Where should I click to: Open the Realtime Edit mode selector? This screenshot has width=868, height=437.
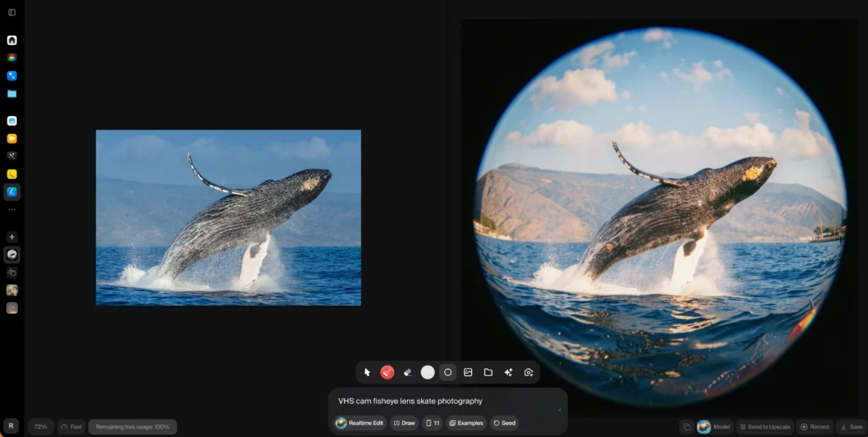pyautogui.click(x=360, y=423)
